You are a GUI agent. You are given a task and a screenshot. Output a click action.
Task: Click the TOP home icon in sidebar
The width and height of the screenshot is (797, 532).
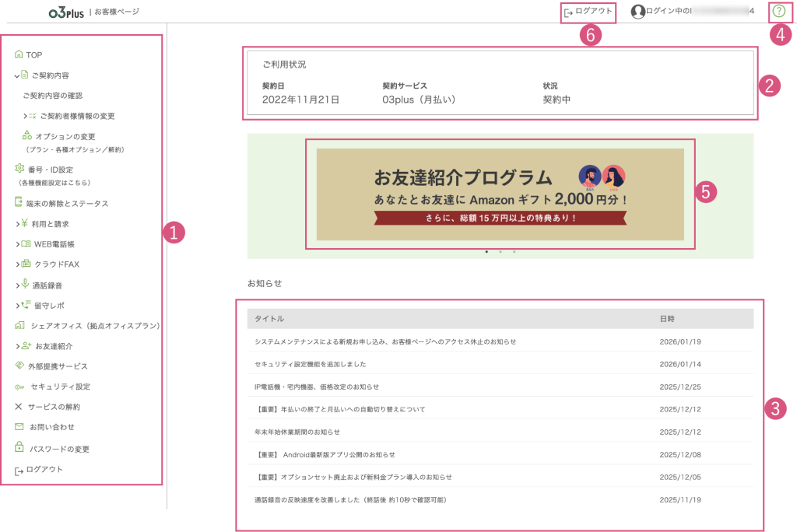coord(19,54)
